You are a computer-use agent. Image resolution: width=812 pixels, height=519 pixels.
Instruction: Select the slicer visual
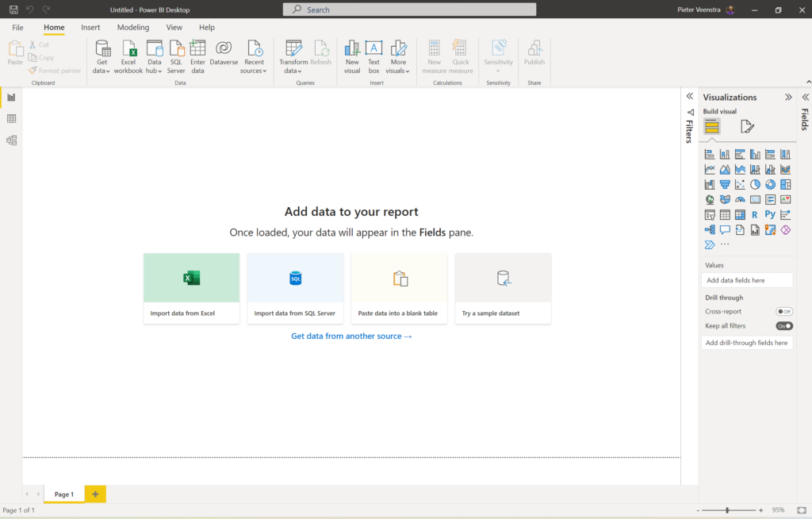(x=710, y=214)
